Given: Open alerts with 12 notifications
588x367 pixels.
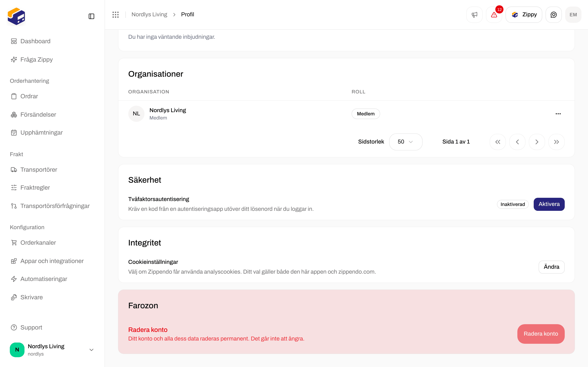Looking at the screenshot, I should [494, 14].
